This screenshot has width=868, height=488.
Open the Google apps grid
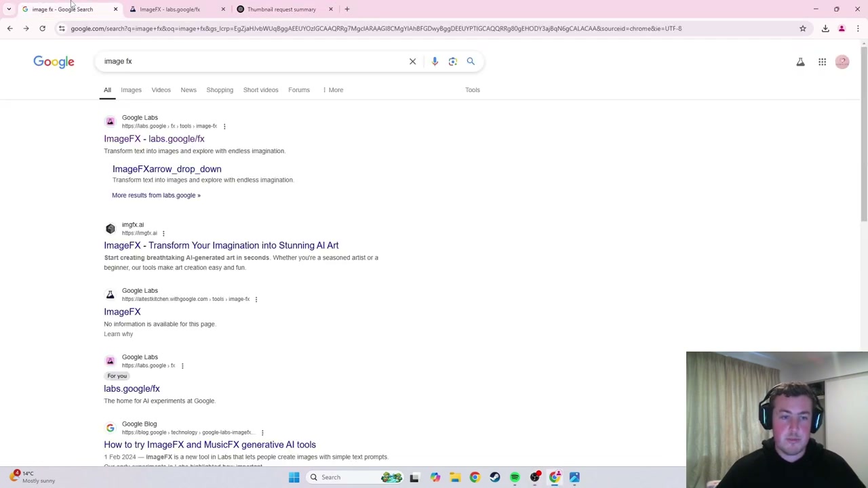pos(822,62)
